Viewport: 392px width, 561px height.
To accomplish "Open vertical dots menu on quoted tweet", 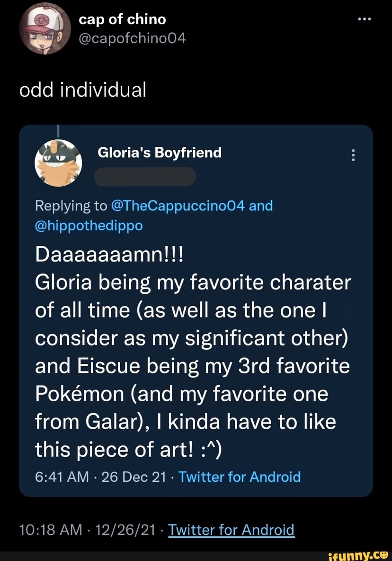I will pyautogui.click(x=353, y=155).
